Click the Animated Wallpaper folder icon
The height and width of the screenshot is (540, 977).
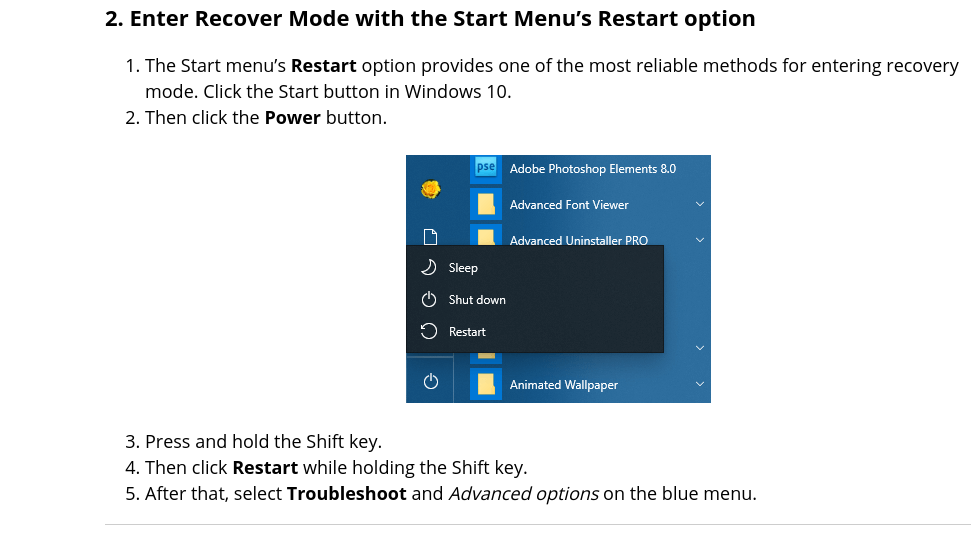486,384
